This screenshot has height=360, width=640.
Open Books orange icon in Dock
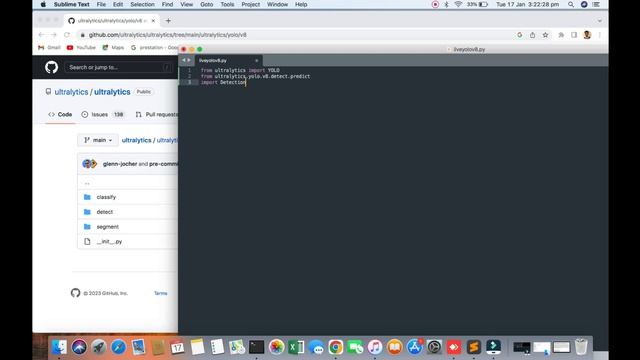(x=395, y=347)
